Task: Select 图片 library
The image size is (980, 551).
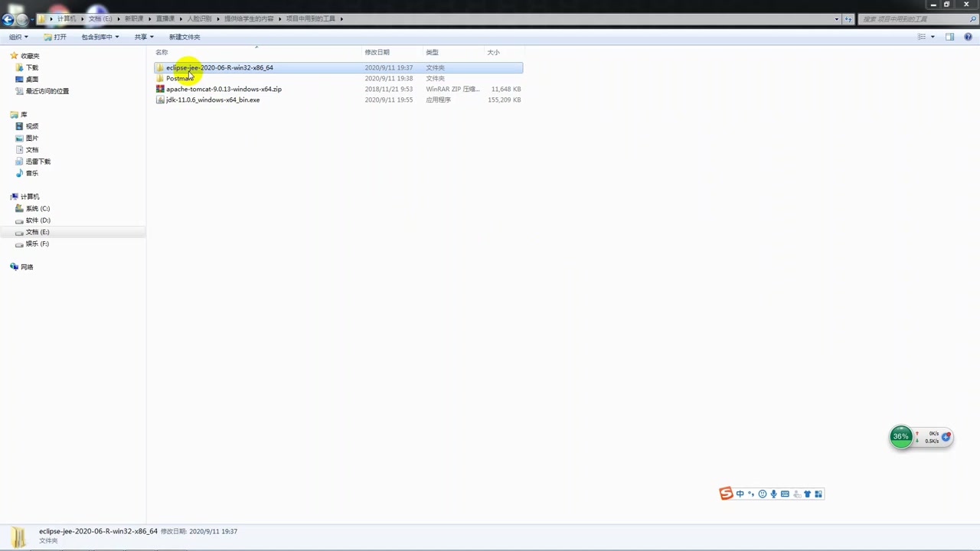Action: tap(32, 138)
